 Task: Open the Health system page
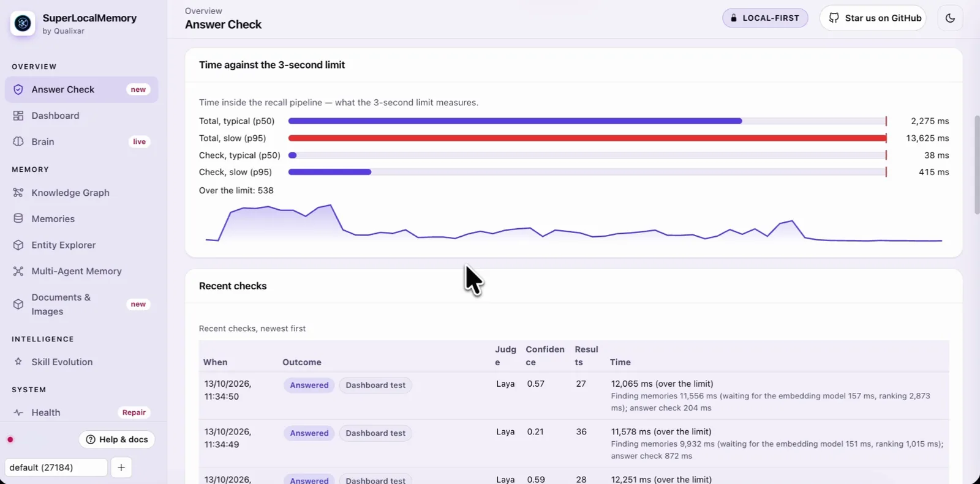click(x=81, y=412)
